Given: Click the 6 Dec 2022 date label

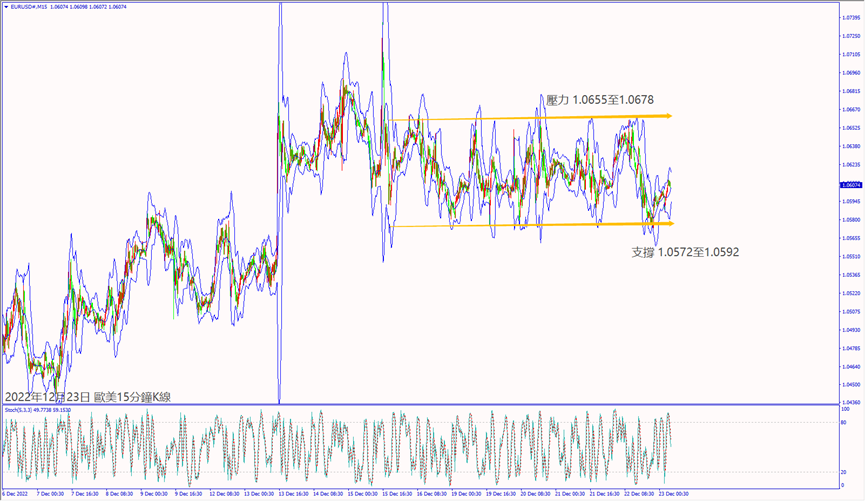Looking at the screenshot, I should [x=18, y=493].
